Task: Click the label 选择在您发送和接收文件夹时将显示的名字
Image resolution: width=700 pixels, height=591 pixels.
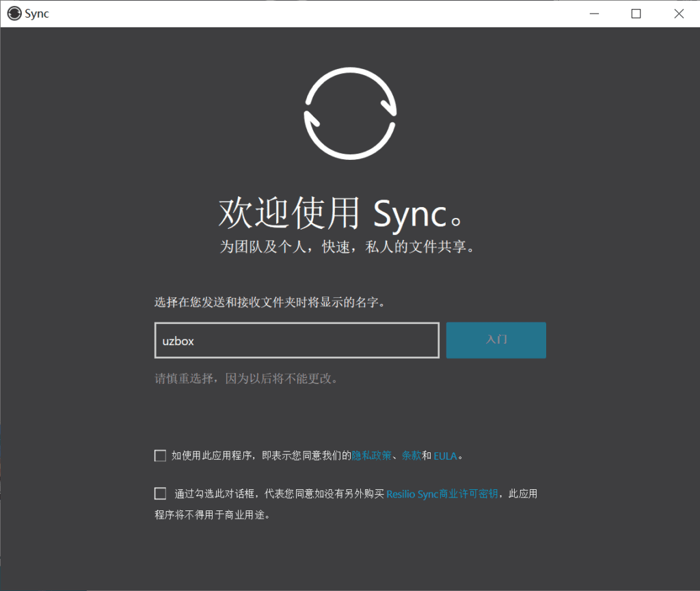Action: point(269,301)
